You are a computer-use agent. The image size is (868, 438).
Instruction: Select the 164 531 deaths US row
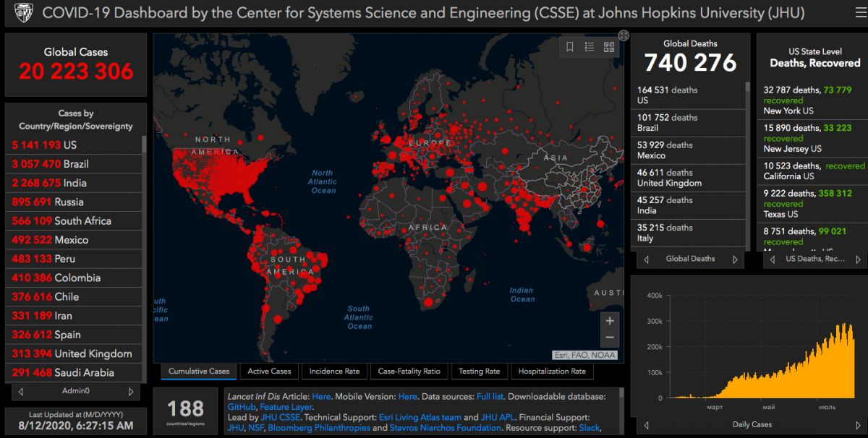click(x=688, y=95)
